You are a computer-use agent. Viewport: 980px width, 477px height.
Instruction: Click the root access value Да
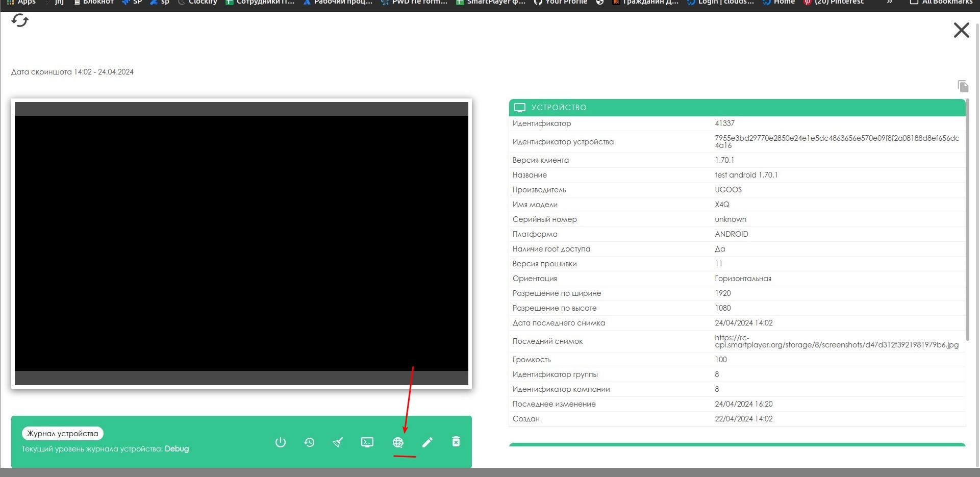tap(720, 249)
